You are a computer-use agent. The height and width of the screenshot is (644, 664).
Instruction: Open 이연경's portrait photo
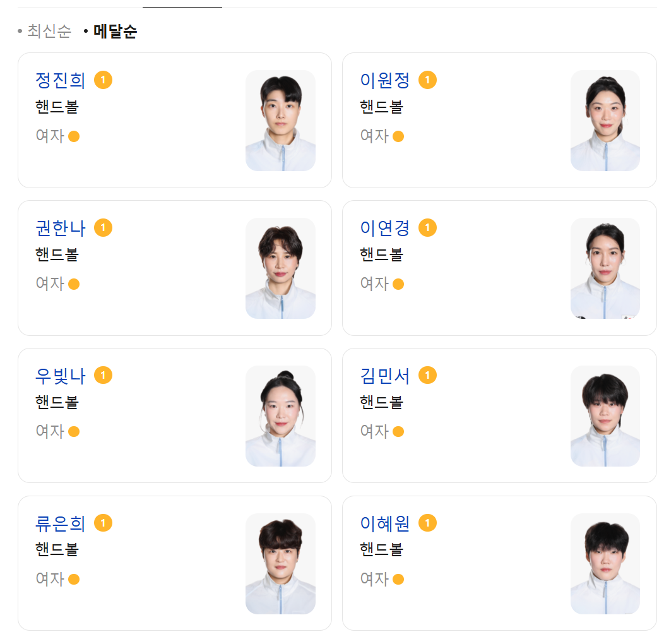605,268
